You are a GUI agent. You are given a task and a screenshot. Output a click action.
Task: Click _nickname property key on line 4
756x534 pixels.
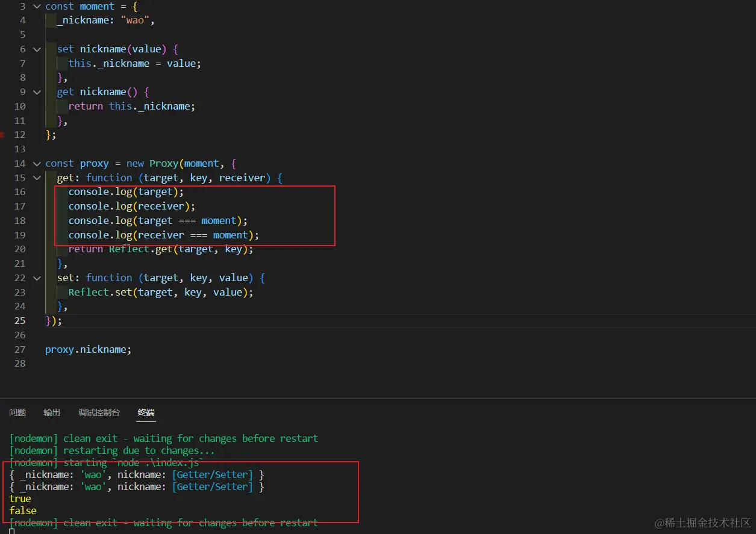83,20
